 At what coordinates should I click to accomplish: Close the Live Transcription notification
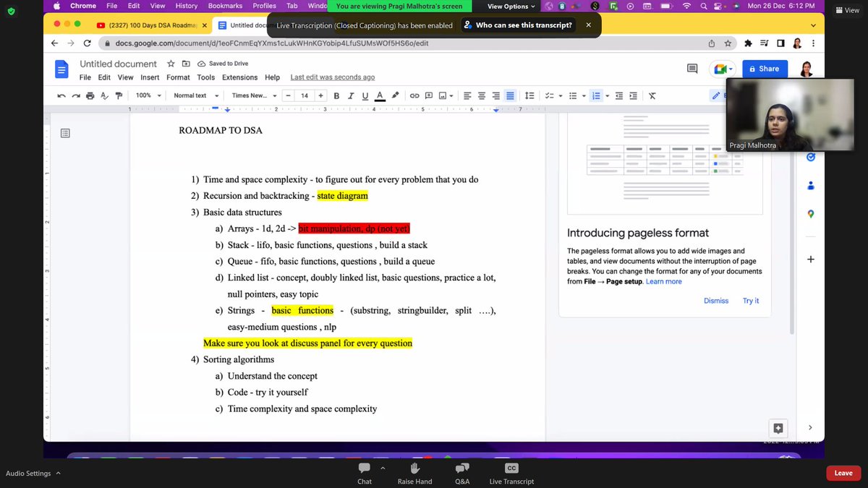pos(588,25)
